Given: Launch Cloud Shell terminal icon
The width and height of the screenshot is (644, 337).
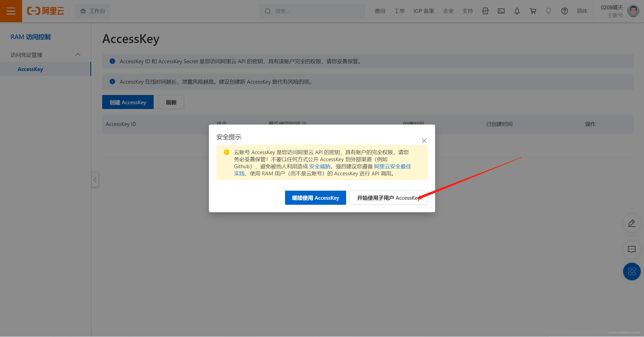Looking at the screenshot, I should (x=501, y=11).
